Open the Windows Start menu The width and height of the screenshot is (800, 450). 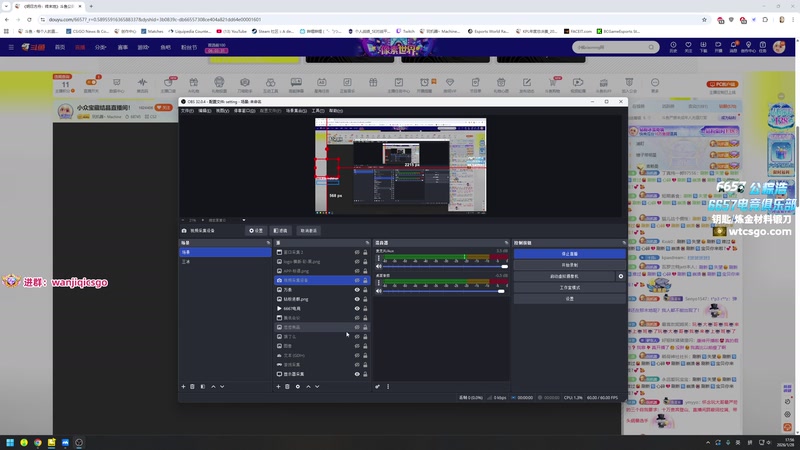(x=10, y=442)
